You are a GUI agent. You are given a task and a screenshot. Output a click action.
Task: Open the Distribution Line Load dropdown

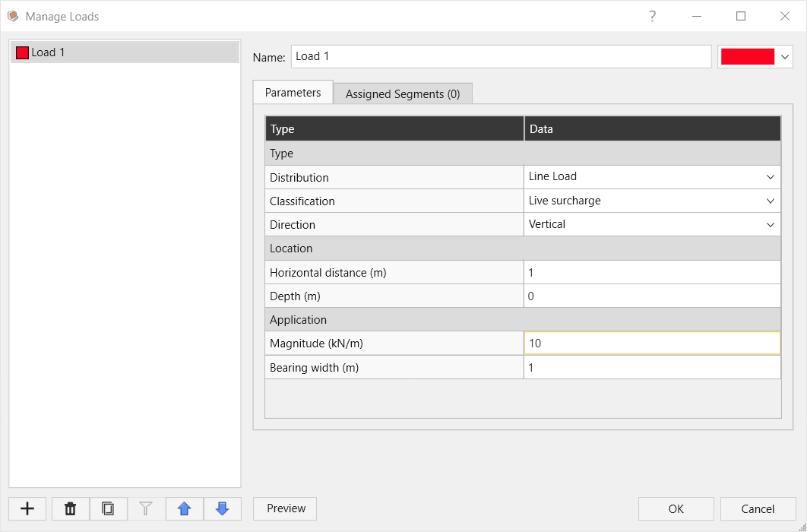click(x=652, y=177)
